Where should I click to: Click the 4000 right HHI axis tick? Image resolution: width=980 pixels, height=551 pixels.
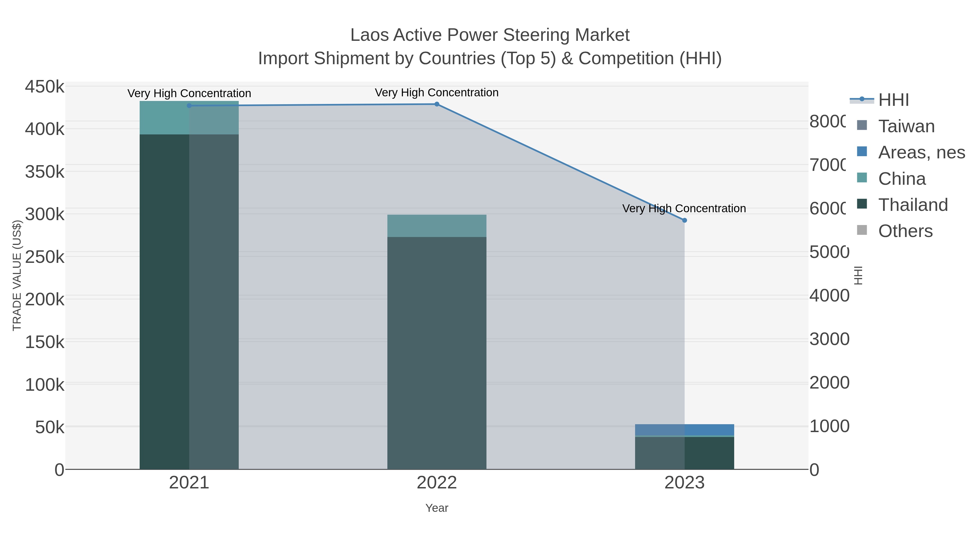click(829, 295)
